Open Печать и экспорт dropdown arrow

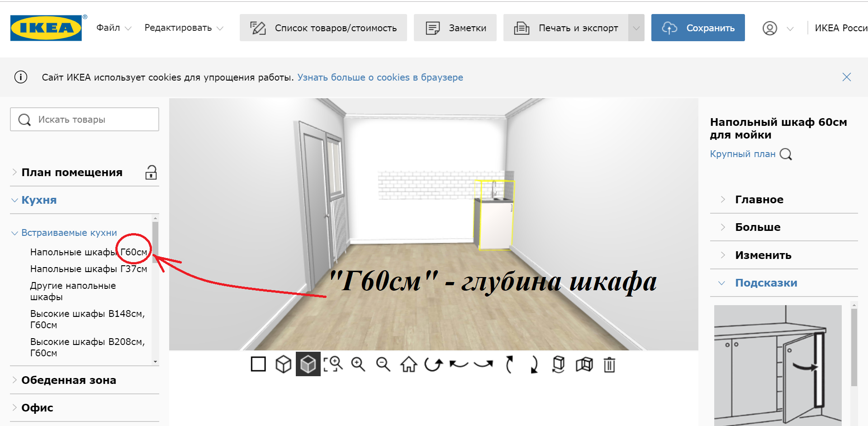[636, 28]
